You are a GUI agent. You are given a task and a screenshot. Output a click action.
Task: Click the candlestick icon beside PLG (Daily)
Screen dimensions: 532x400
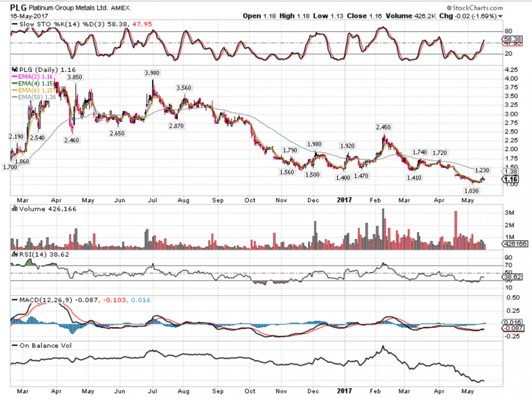pos(14,70)
